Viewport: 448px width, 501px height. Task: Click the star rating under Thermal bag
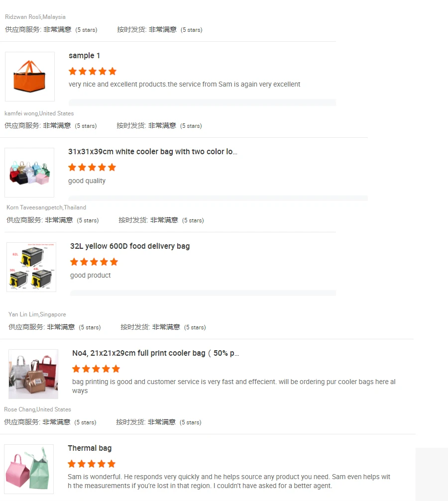(92, 464)
